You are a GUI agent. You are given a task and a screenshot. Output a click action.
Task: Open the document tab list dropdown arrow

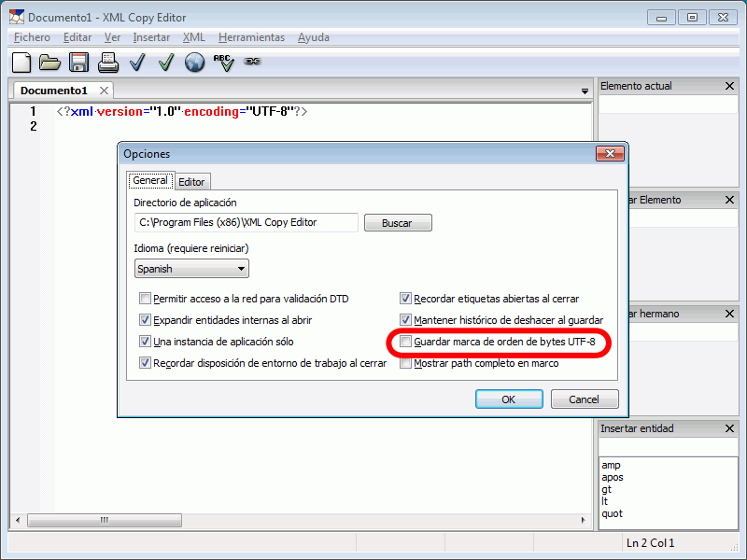click(585, 91)
